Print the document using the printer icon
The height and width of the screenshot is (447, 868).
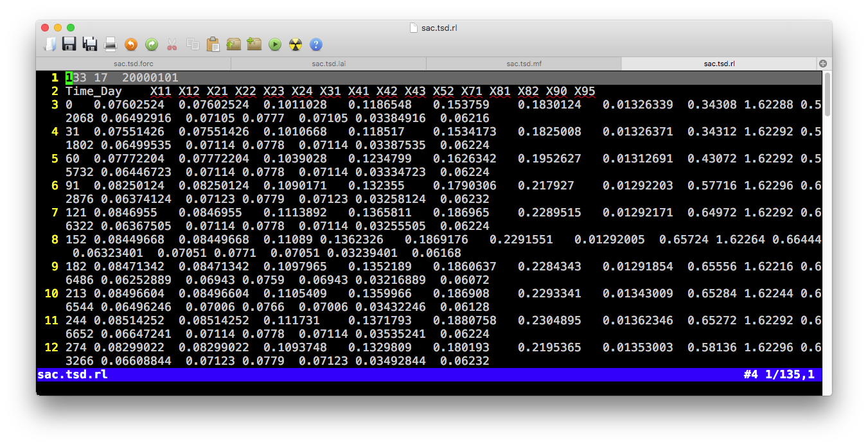coord(111,44)
